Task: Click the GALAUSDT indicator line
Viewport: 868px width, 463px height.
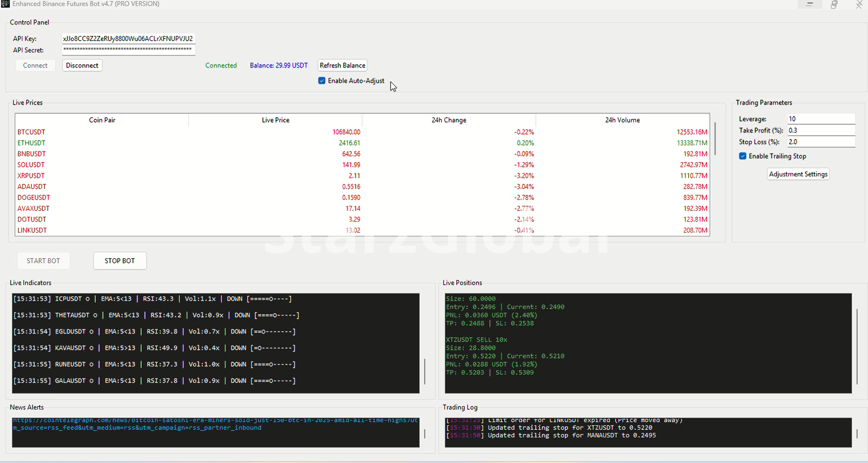Action: [155, 381]
